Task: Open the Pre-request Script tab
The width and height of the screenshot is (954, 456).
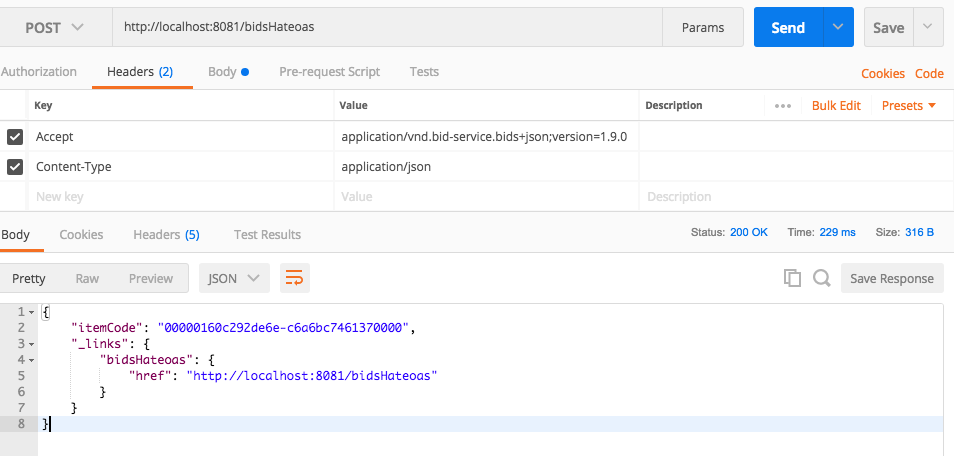Action: 329,72
